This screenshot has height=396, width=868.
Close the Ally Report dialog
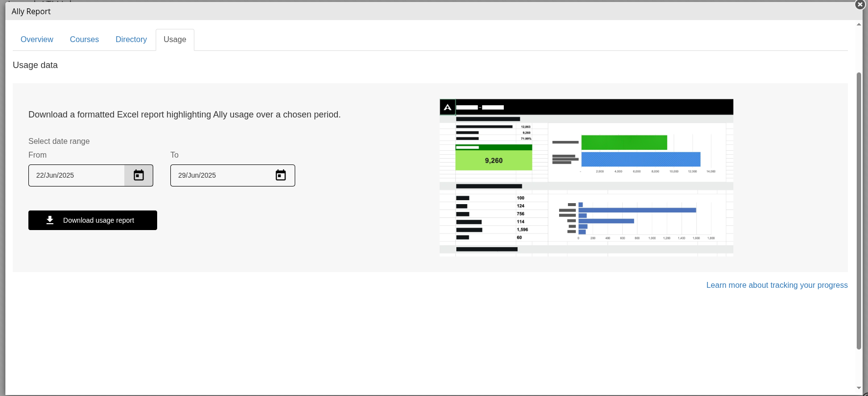860,4
